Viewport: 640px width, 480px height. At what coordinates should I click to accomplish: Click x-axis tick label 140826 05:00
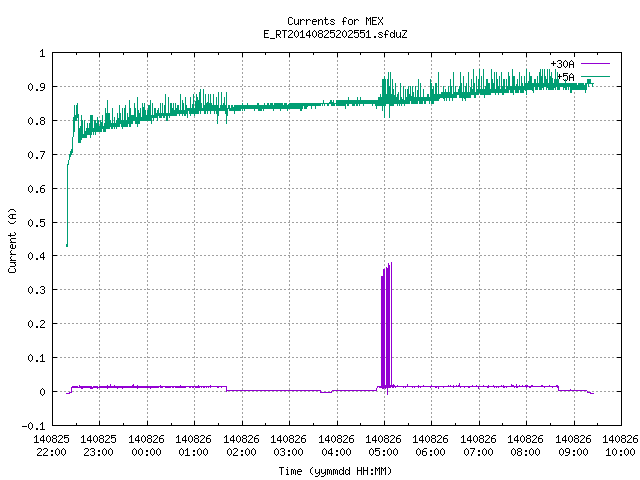[383, 446]
